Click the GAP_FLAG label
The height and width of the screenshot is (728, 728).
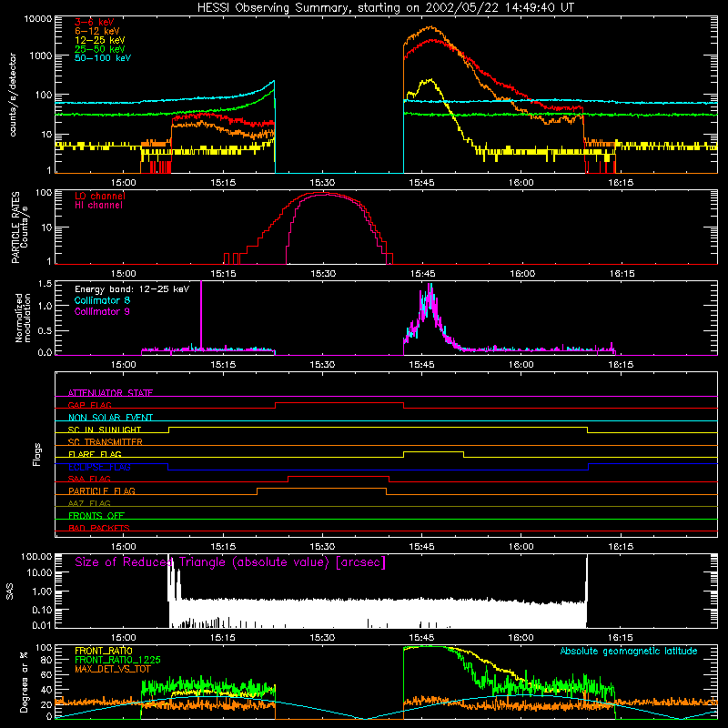pyautogui.click(x=89, y=405)
